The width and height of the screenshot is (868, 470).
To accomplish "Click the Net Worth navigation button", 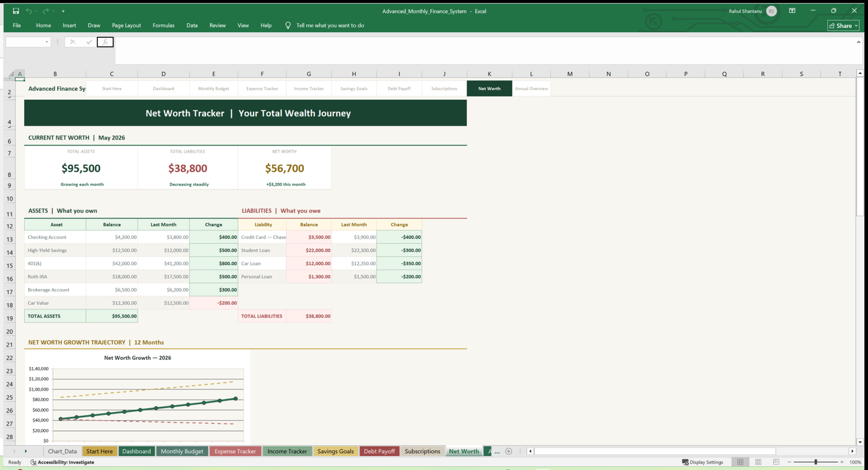I will tap(490, 88).
